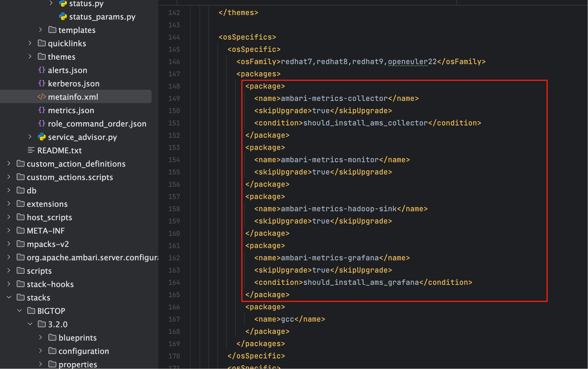Expand the db folder
This screenshot has width=588, height=369.
coord(9,190)
